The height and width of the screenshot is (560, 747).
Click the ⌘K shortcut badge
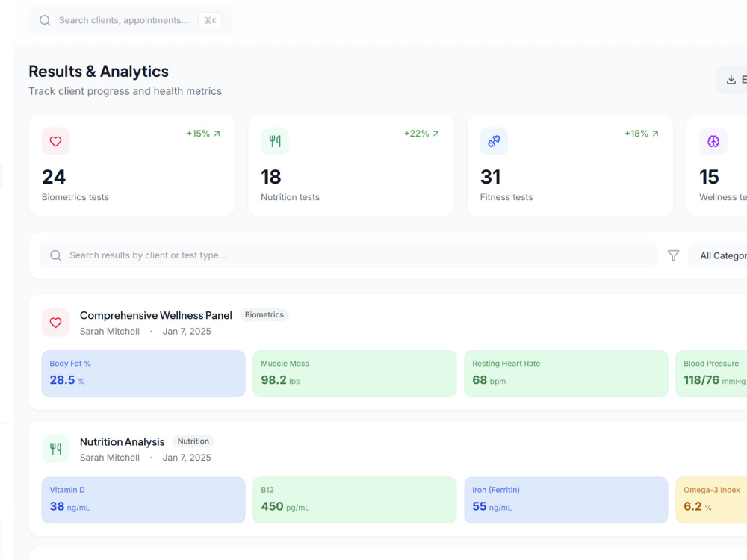coord(210,20)
